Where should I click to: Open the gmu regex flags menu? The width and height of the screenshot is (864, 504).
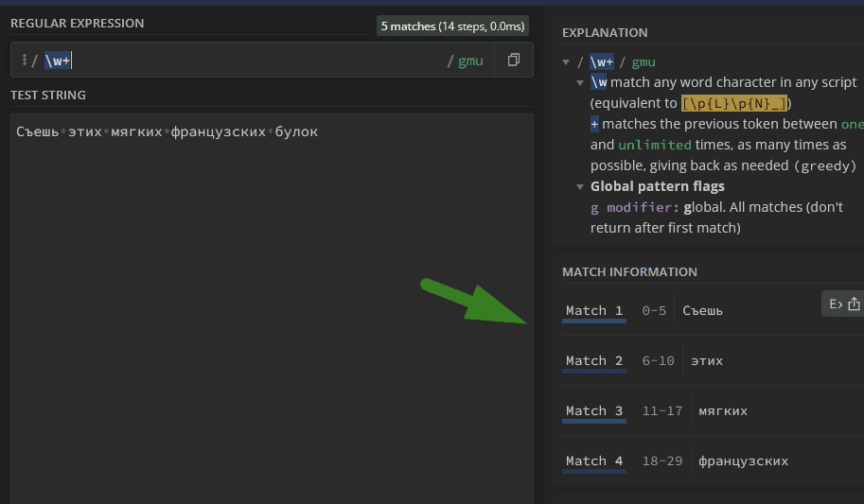tap(470, 61)
